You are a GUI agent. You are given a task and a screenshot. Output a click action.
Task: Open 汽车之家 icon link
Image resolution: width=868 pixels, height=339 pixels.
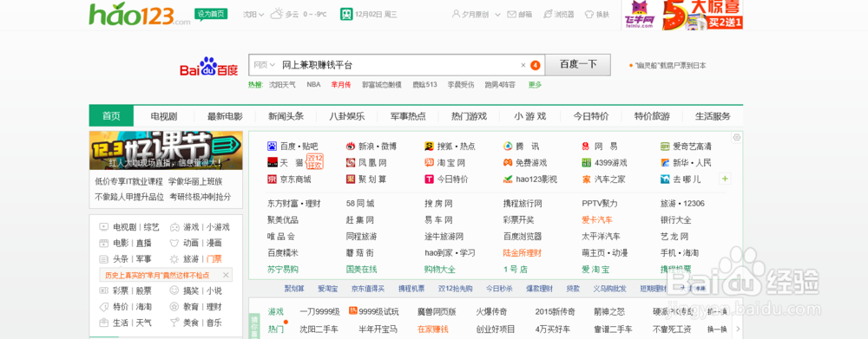click(587, 179)
